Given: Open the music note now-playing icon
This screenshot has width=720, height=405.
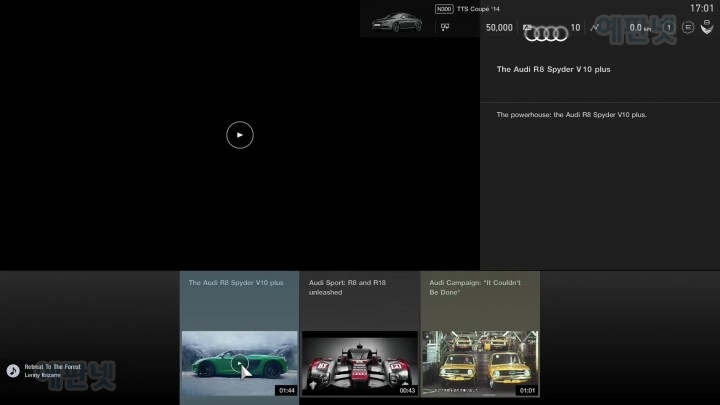Looking at the screenshot, I should coord(13,371).
